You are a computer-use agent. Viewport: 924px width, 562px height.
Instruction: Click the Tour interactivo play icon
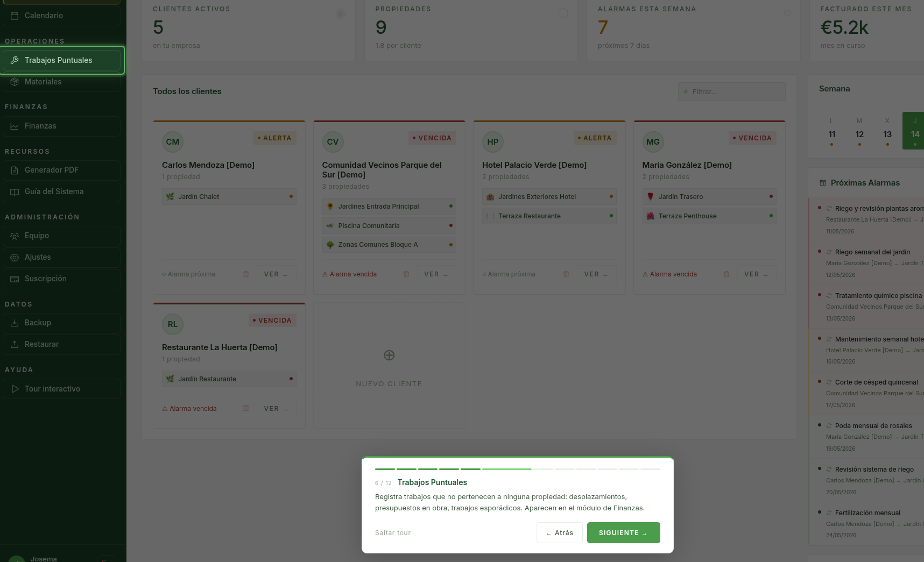15,389
